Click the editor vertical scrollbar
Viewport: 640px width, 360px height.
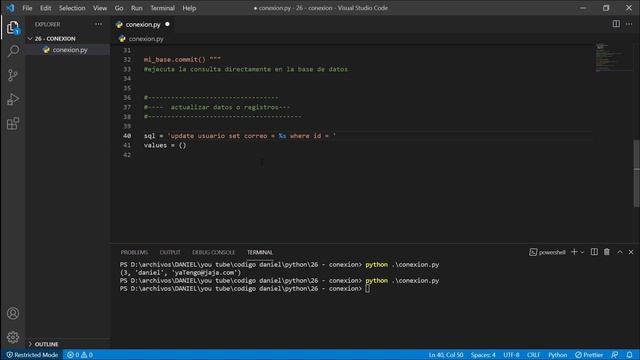(x=636, y=173)
